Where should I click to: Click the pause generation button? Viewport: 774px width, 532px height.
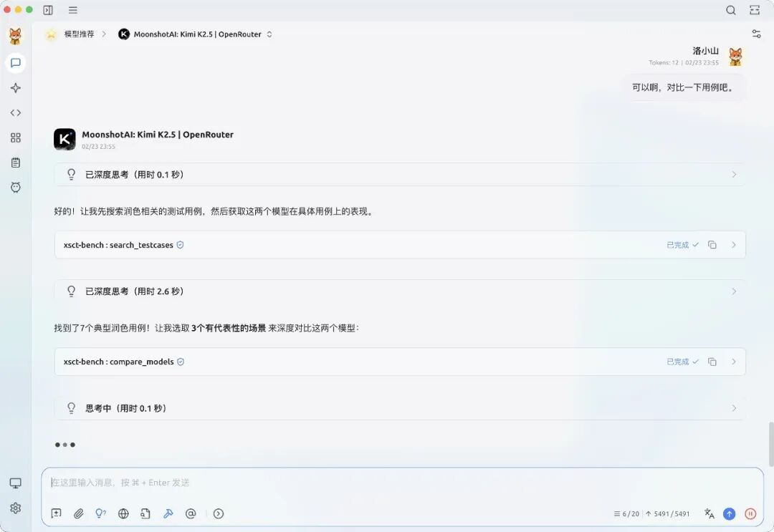click(750, 513)
